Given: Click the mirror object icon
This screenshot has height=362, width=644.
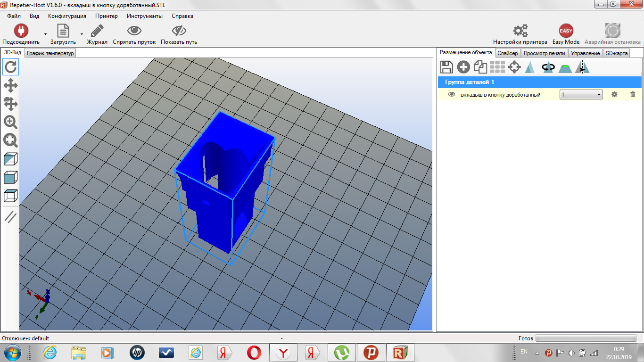Looking at the screenshot, I should (582, 67).
